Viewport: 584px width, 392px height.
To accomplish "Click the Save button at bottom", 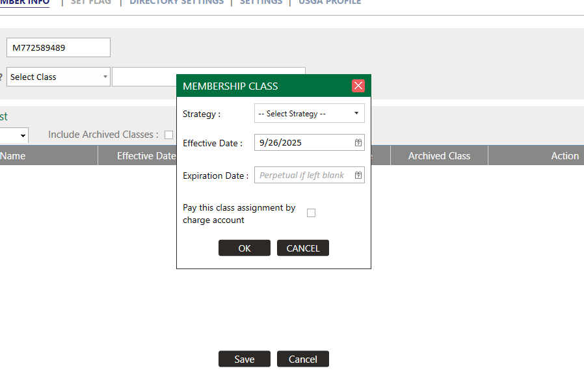I will (245, 359).
